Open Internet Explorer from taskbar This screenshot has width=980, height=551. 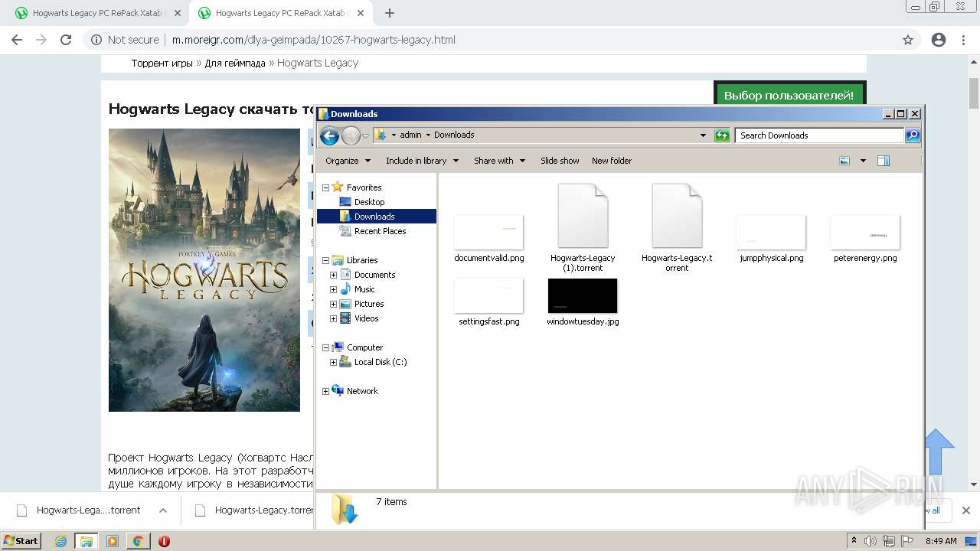tap(61, 541)
